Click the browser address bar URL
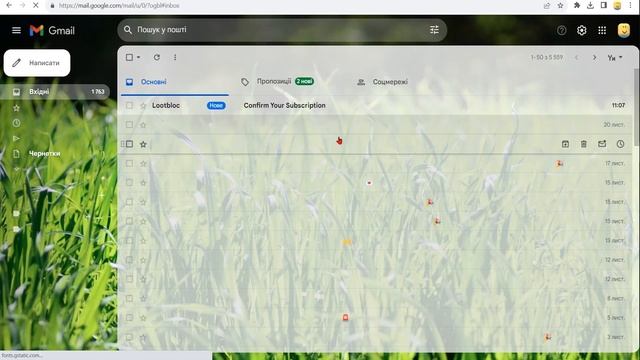 pos(119,5)
